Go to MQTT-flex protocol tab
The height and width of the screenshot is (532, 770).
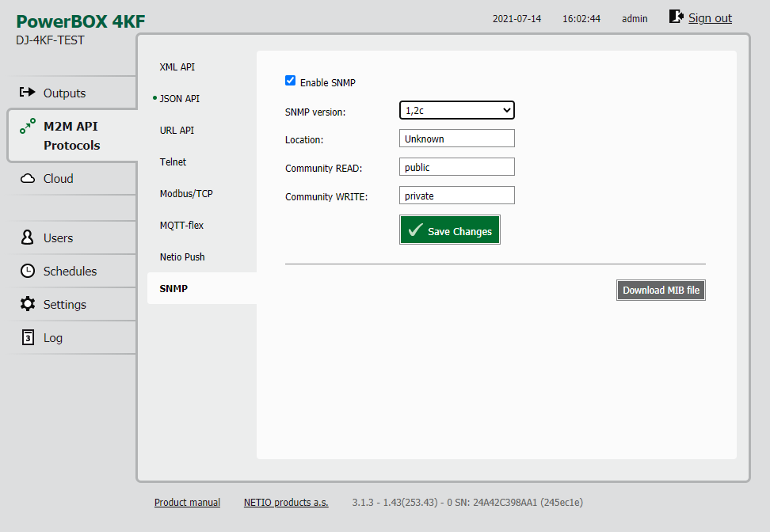pos(182,226)
